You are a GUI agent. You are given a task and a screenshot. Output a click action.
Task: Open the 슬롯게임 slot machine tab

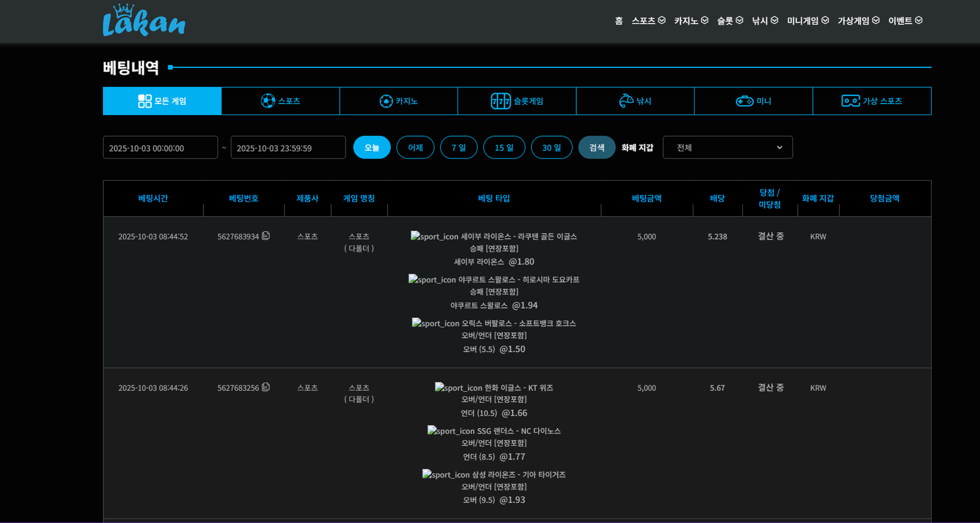pos(517,101)
